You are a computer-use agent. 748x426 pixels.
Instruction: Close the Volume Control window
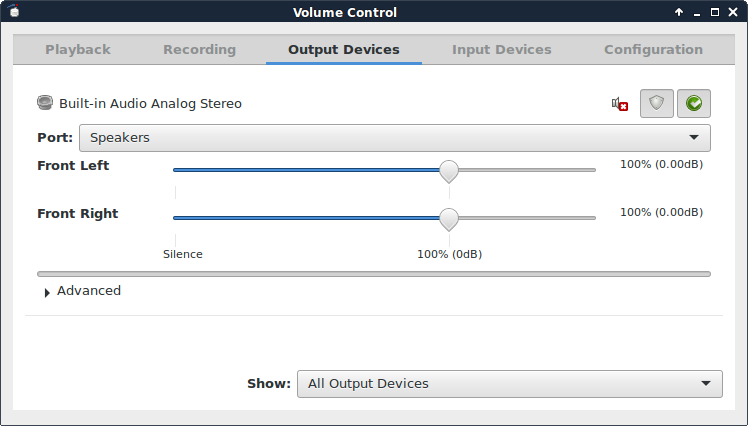pos(732,12)
